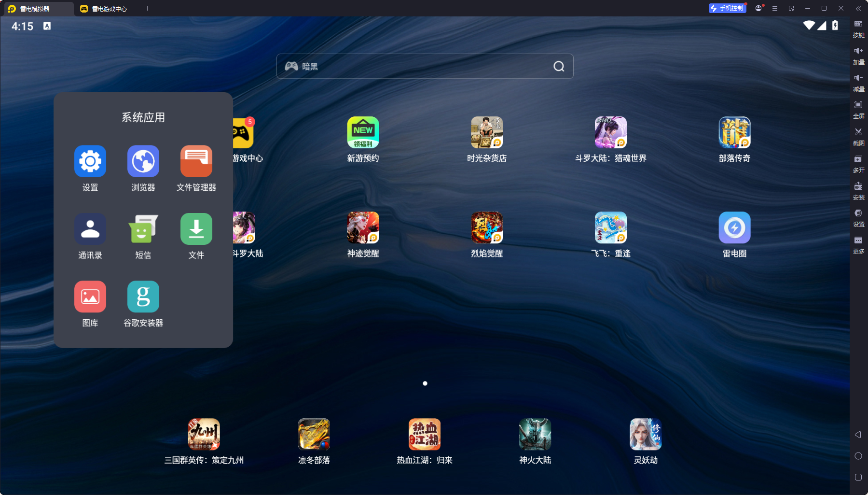
Task: Click the home screen page indicator dot
Action: coord(425,383)
